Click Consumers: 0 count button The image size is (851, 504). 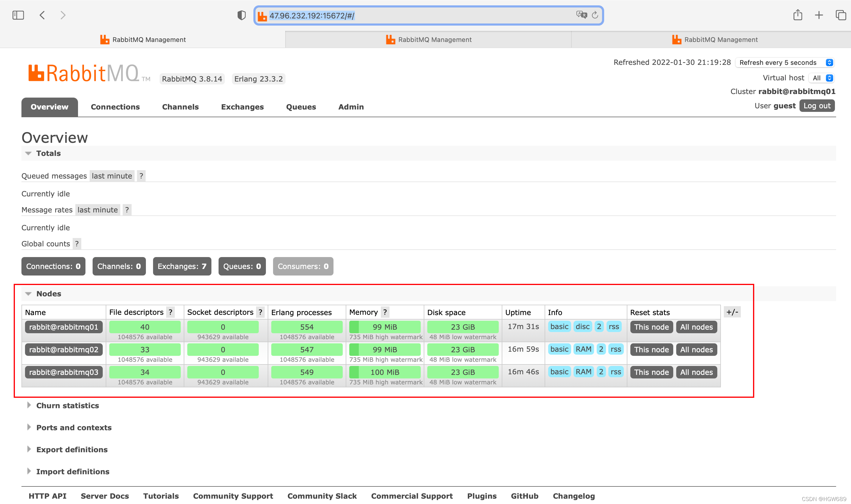click(x=303, y=266)
